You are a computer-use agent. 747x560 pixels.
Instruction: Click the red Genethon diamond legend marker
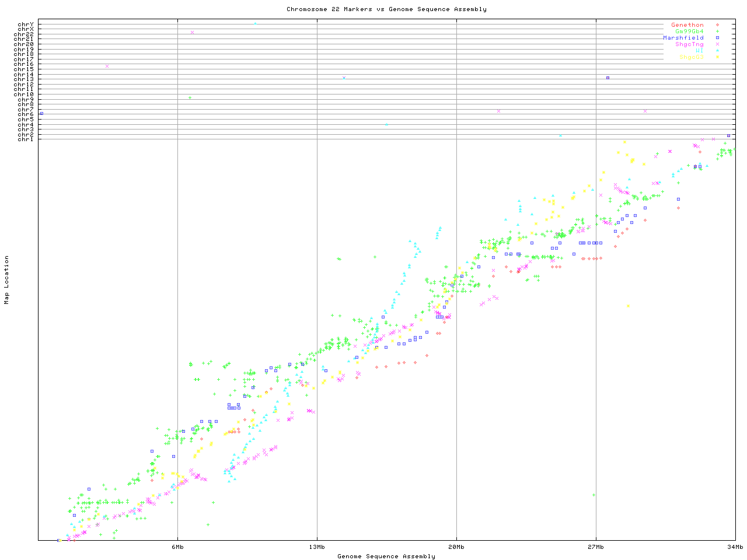tap(717, 25)
